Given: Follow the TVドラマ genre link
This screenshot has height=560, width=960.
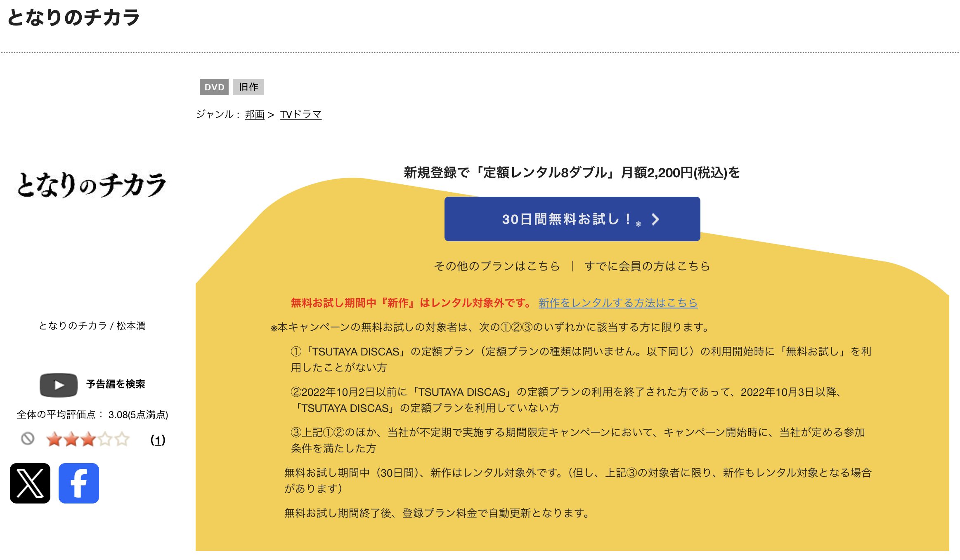Looking at the screenshot, I should (x=301, y=114).
